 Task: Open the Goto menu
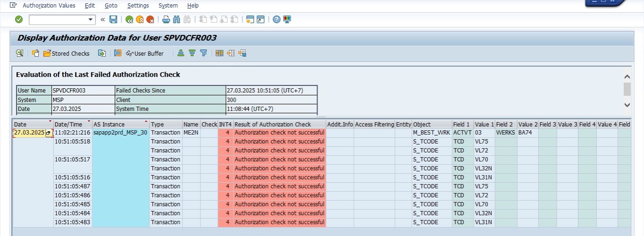point(111,6)
